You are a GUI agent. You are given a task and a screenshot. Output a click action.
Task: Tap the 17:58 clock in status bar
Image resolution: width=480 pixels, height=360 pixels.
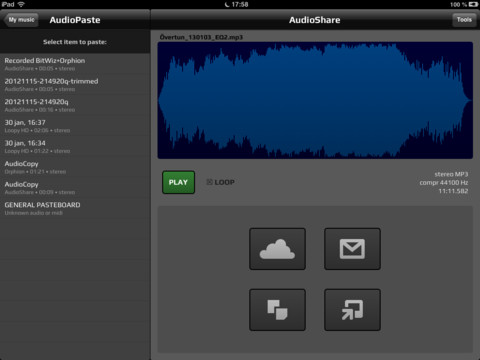[240, 4]
